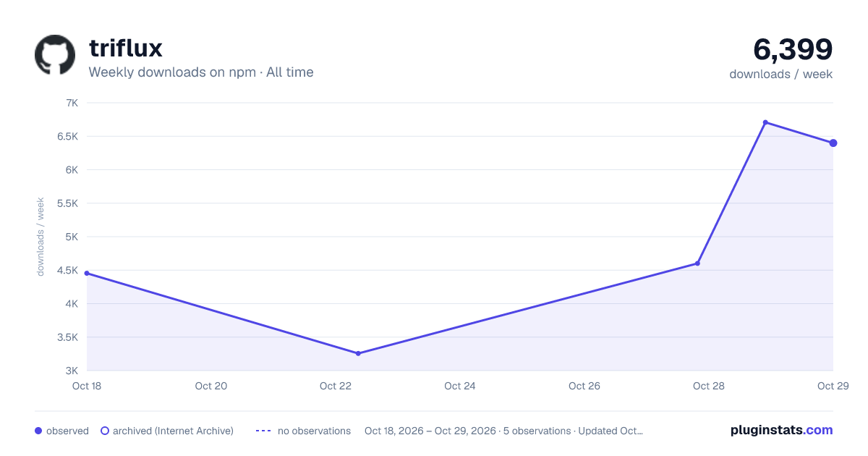Click the '7K' y-axis label
The height and width of the screenshot is (456, 868).
point(72,103)
